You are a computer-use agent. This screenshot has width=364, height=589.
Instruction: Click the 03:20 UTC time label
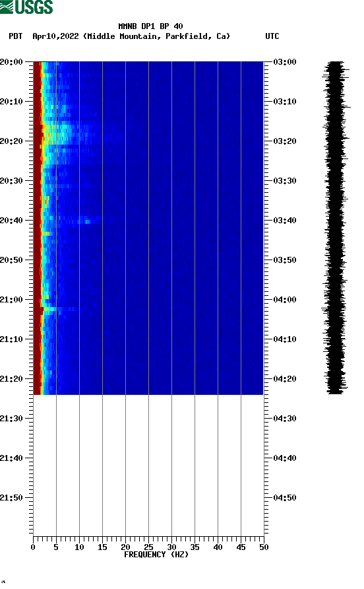click(285, 141)
